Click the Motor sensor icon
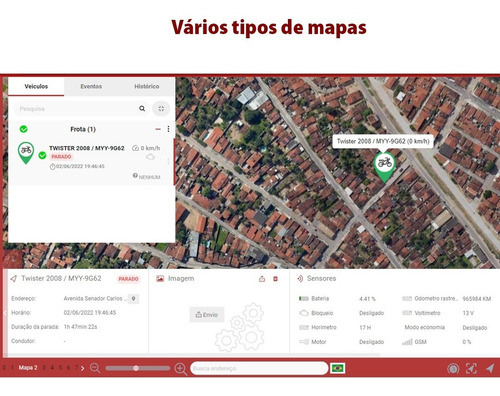500x396 pixels. (304, 342)
